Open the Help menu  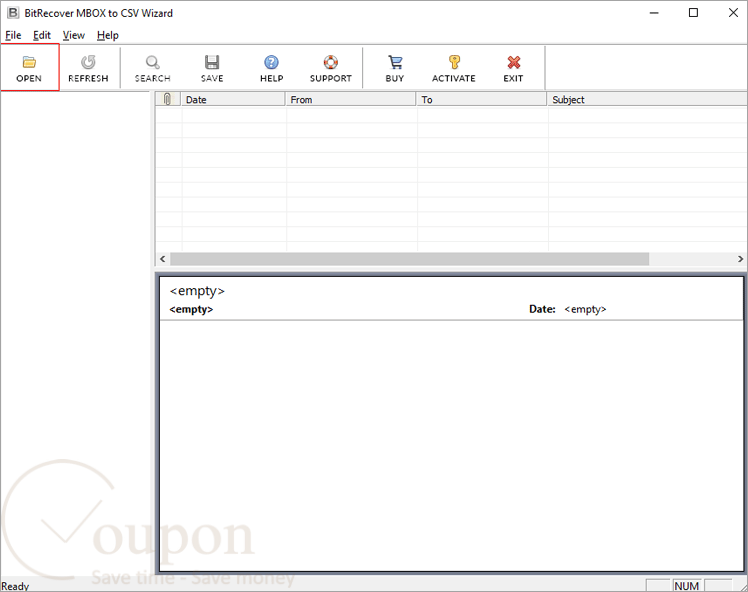tap(107, 35)
